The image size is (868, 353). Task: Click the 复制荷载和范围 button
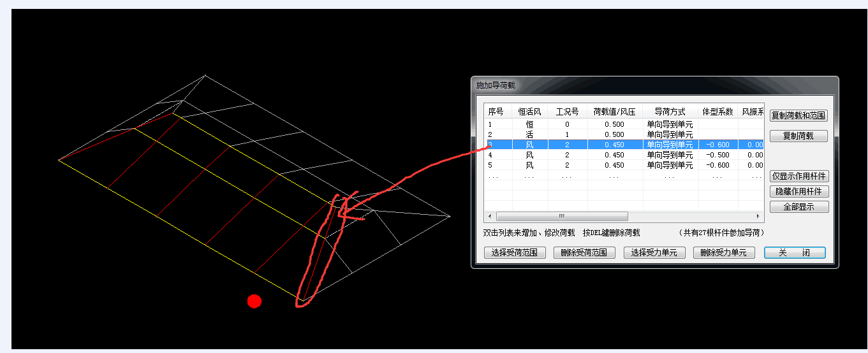point(798,115)
